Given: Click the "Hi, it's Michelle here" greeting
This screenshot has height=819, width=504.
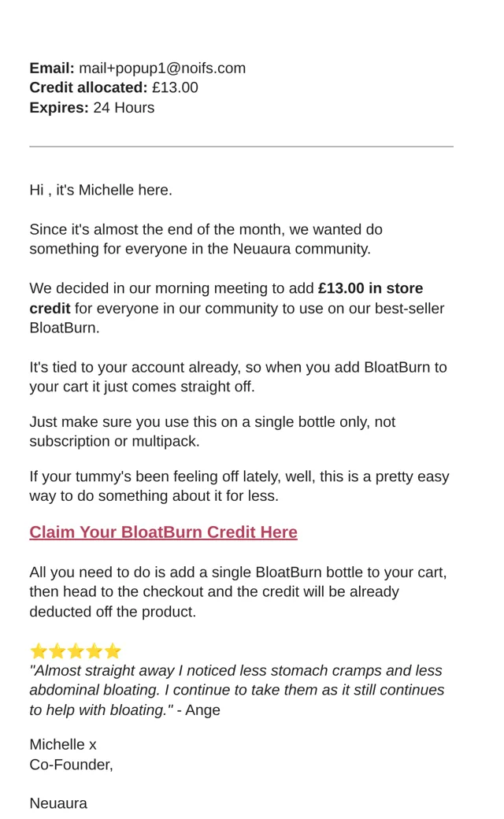Looking at the screenshot, I should pyautogui.click(x=101, y=190).
